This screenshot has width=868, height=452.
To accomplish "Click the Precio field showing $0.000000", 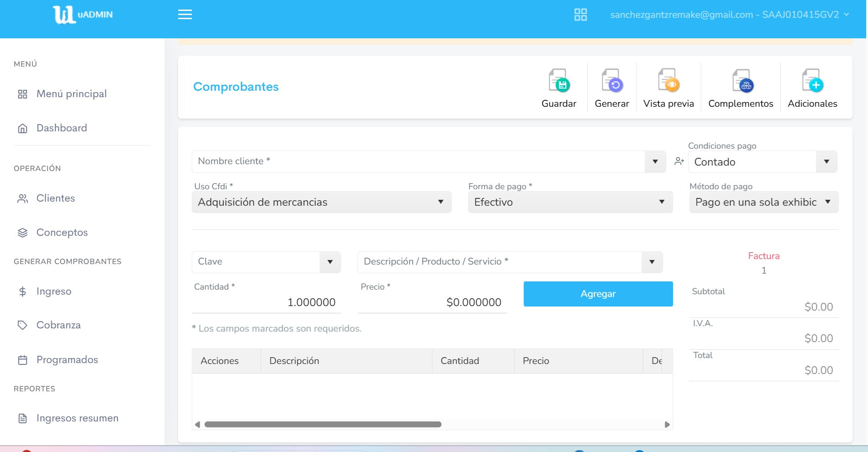I will point(432,302).
